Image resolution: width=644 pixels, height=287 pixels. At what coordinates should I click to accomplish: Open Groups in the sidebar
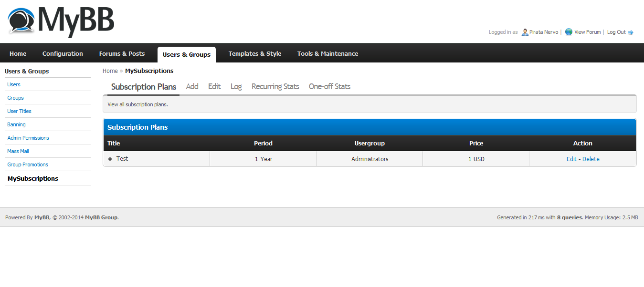point(15,98)
